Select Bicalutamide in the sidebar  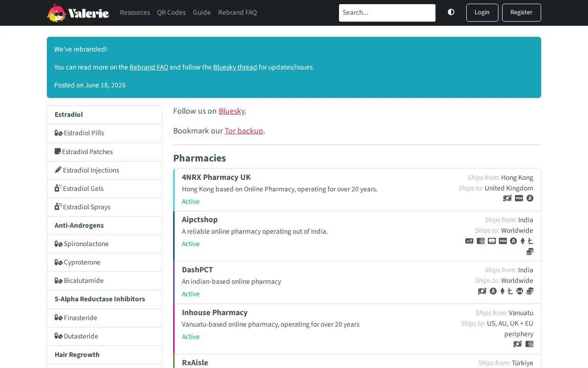click(x=104, y=281)
